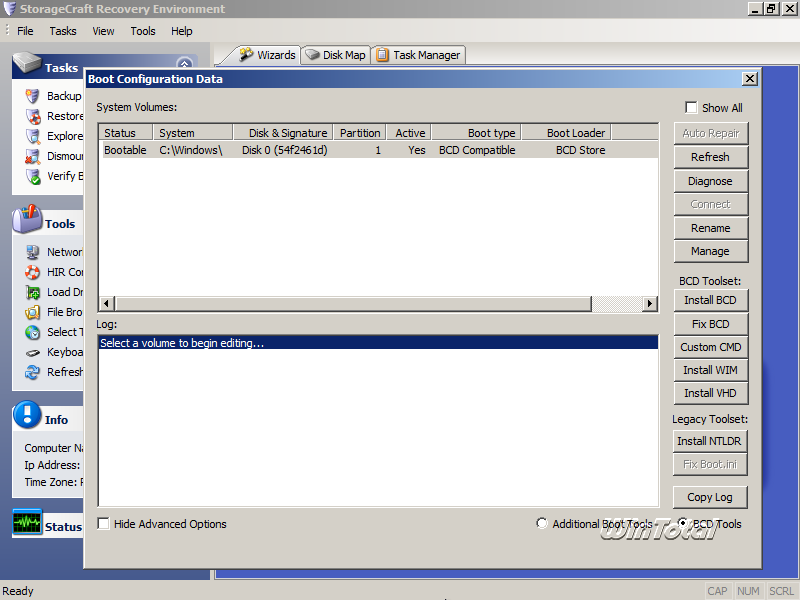The height and width of the screenshot is (600, 800).
Task: Collapse the Tasks panel chevron
Action: click(184, 64)
